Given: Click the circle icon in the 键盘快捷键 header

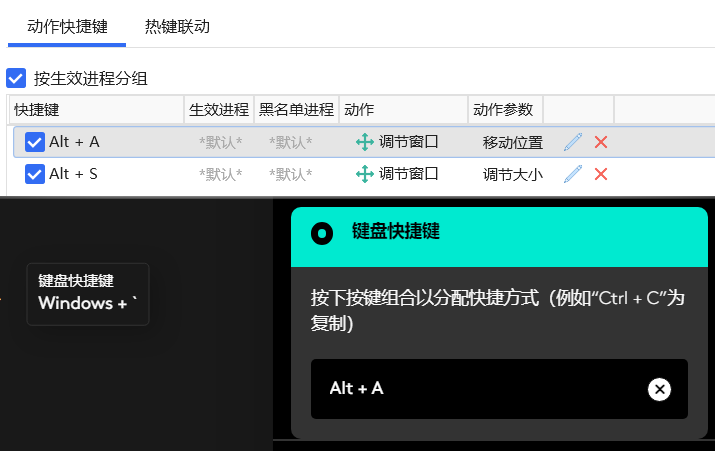Looking at the screenshot, I should (322, 233).
